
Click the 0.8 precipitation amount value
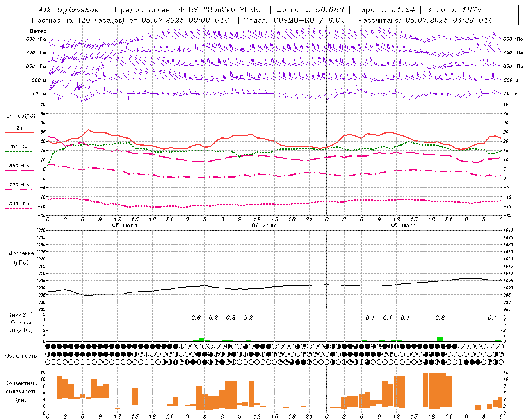[x=440, y=317]
